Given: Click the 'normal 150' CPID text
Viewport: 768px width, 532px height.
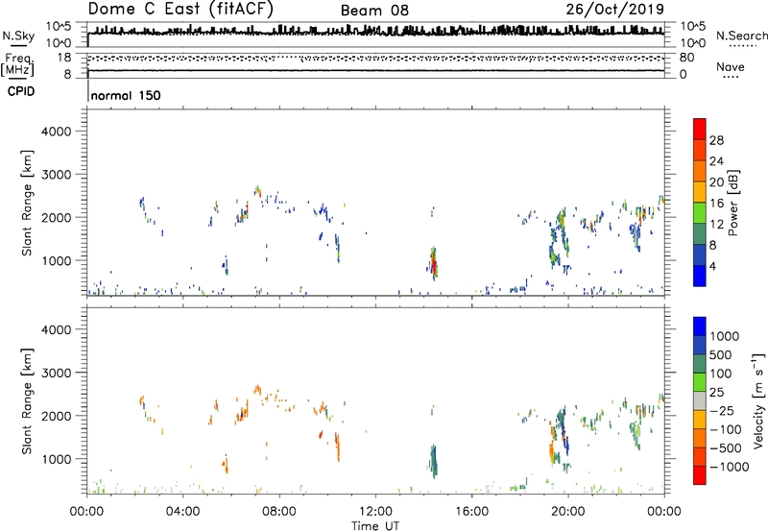Looking at the screenshot, I should click(126, 95).
